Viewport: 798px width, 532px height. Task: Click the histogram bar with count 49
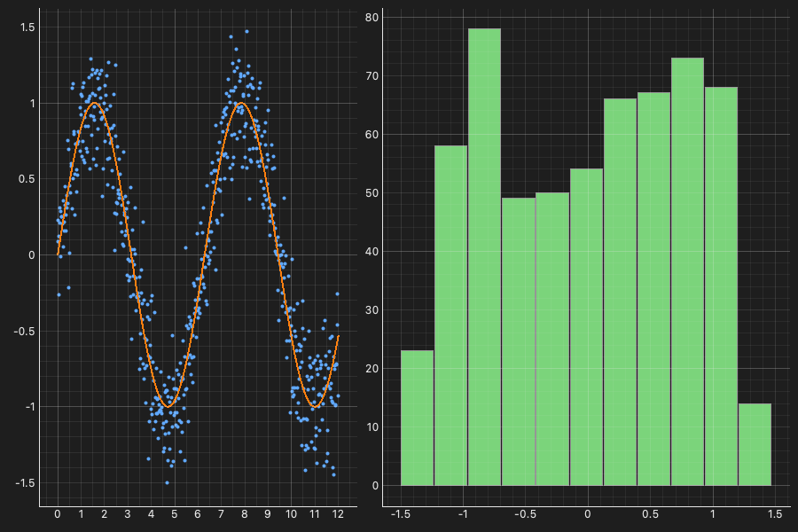pyautogui.click(x=518, y=341)
